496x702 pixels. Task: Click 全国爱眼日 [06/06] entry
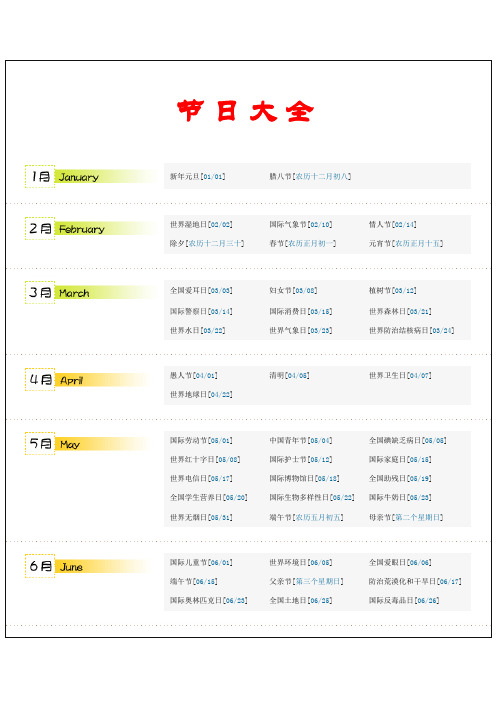(x=400, y=562)
